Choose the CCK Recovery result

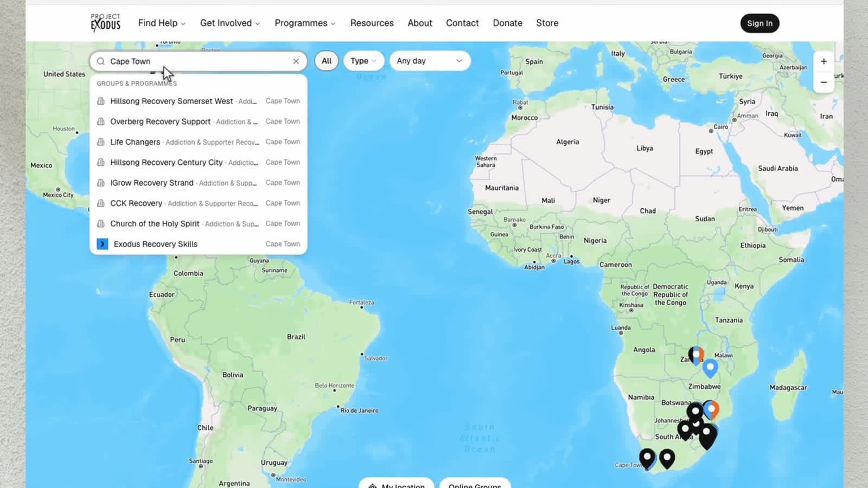point(199,203)
